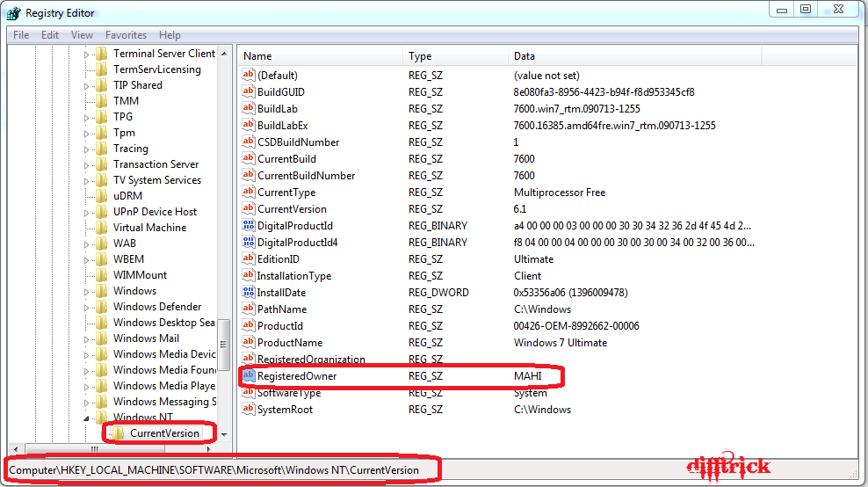Click the tree pane scroll up arrow
The height and width of the screenshot is (487, 868).
point(224,54)
